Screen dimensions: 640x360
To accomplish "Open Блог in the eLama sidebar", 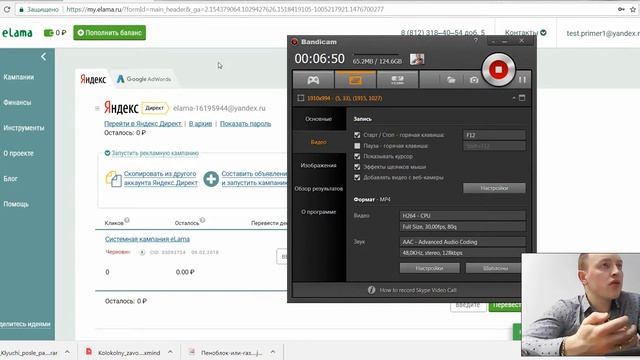I will (11, 178).
